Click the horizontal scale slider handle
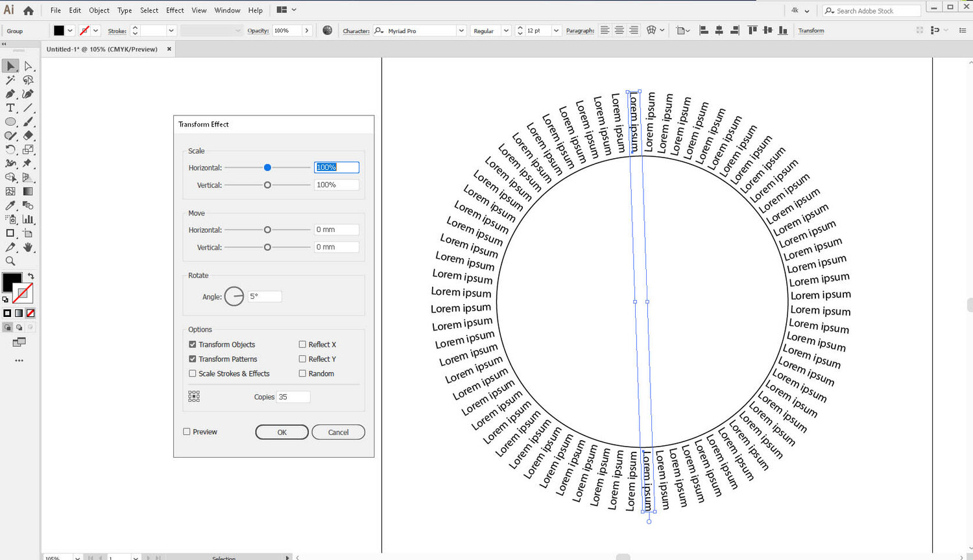973x560 pixels. [x=267, y=168]
